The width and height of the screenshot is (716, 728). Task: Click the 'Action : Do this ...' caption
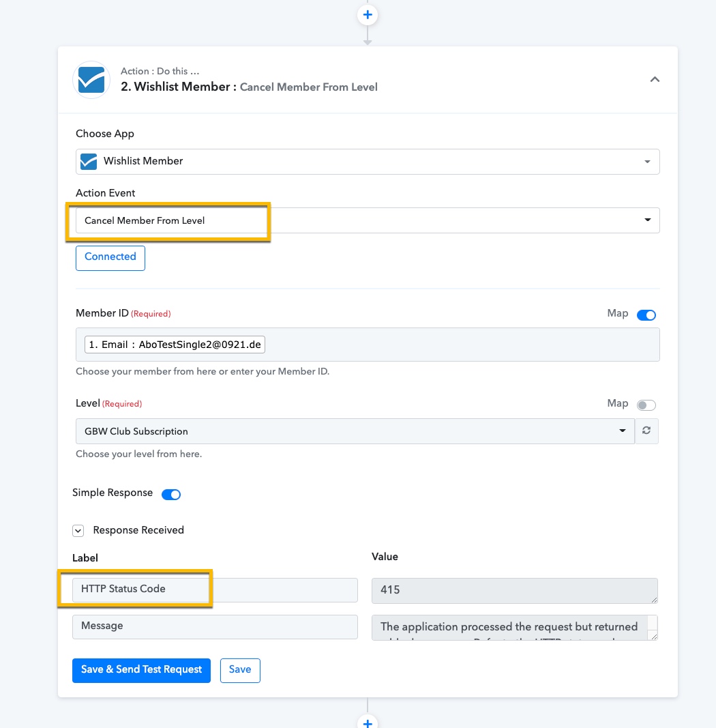pos(160,72)
